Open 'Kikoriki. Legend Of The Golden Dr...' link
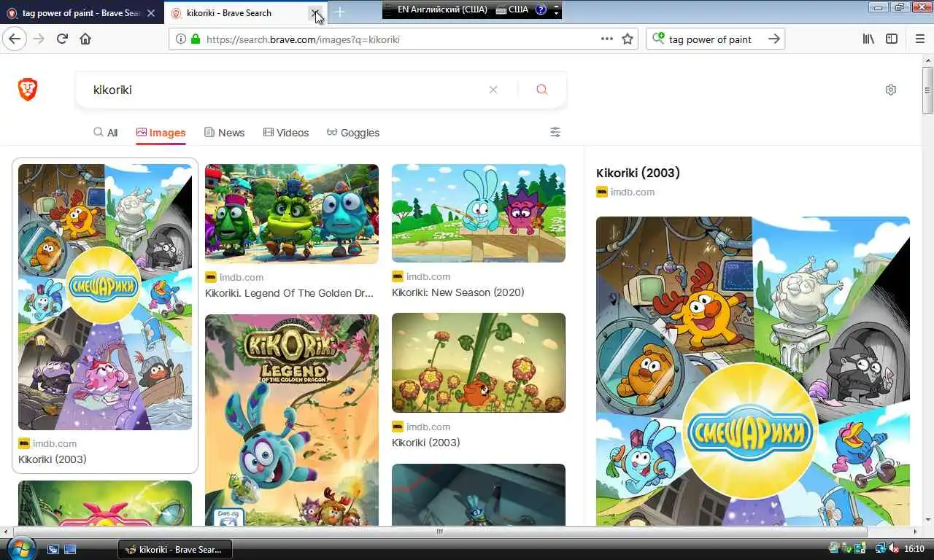 click(289, 293)
